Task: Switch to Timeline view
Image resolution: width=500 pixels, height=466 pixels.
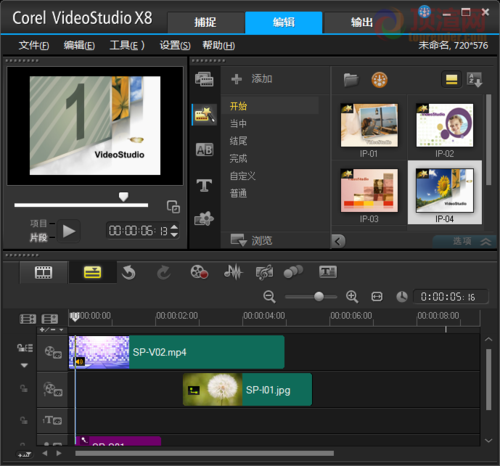Action: coord(92,272)
